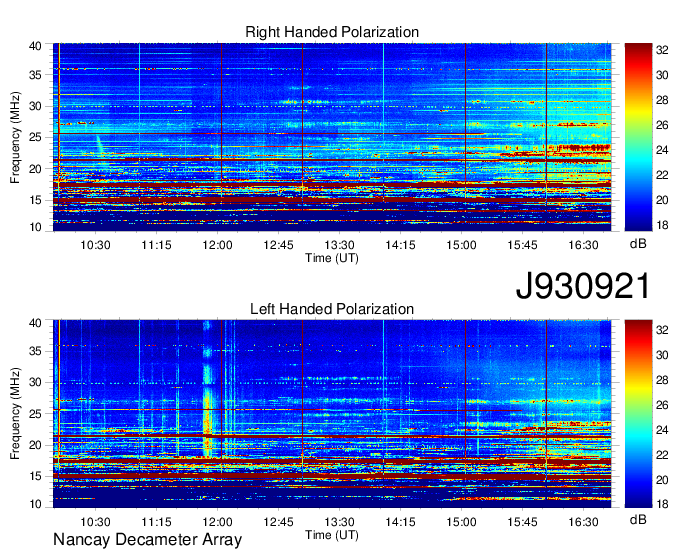
Task: Click the 40 MHz tick of the Left Handed plot
Action: [36, 323]
